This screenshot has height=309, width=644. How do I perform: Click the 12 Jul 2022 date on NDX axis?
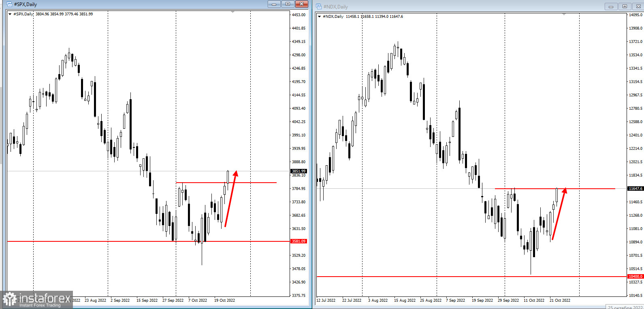tap(326, 300)
